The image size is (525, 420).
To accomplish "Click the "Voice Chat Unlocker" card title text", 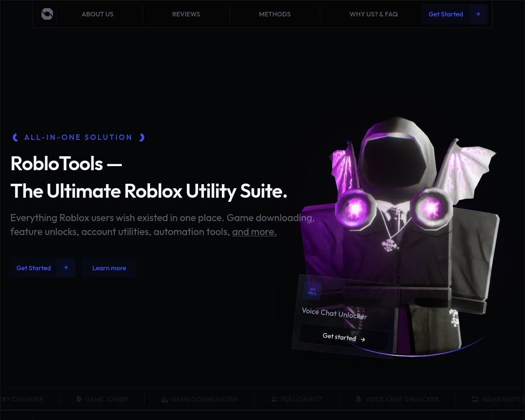I will (335, 313).
